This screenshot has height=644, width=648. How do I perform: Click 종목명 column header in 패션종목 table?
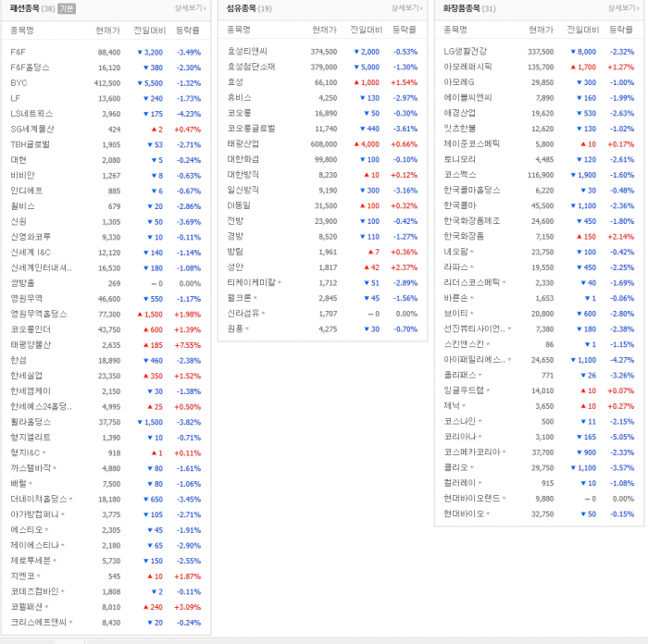22,31
